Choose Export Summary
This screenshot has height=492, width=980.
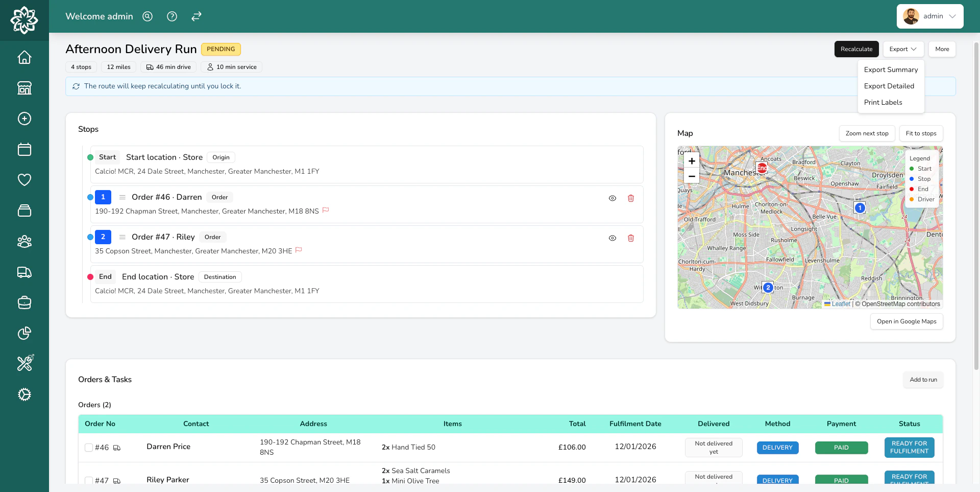click(x=891, y=69)
